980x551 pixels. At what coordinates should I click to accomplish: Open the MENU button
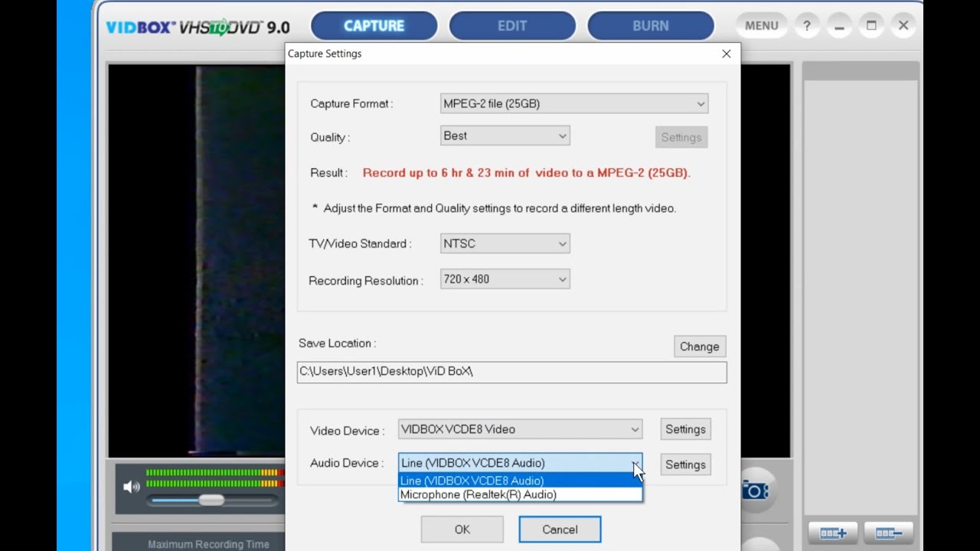point(761,25)
